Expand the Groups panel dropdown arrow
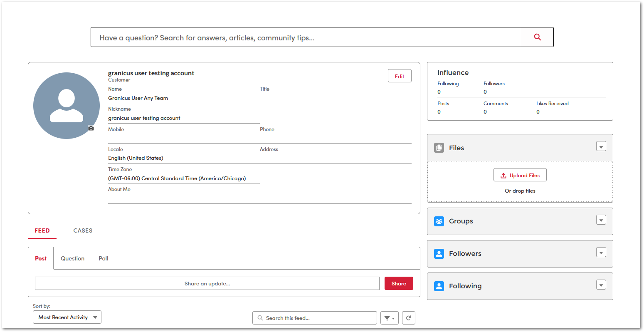 pos(601,220)
